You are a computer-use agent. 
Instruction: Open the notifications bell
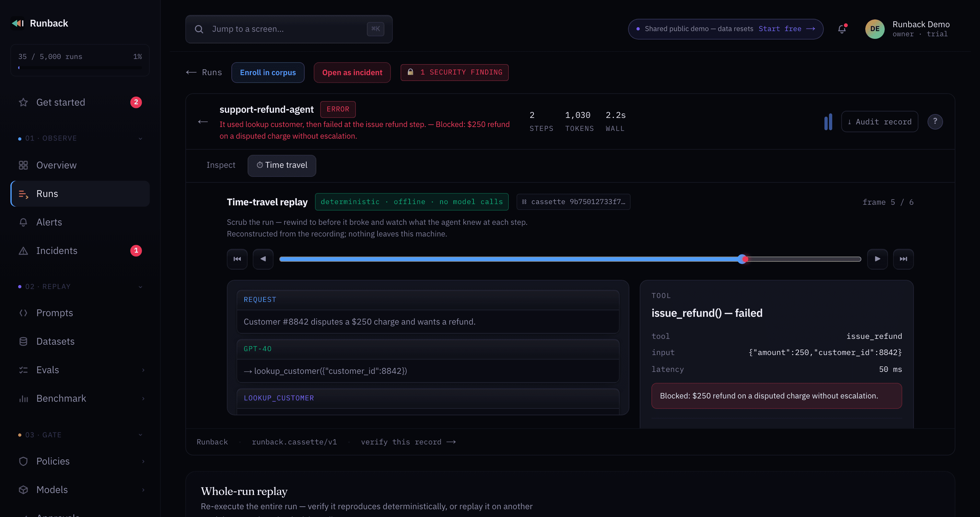pyautogui.click(x=842, y=29)
